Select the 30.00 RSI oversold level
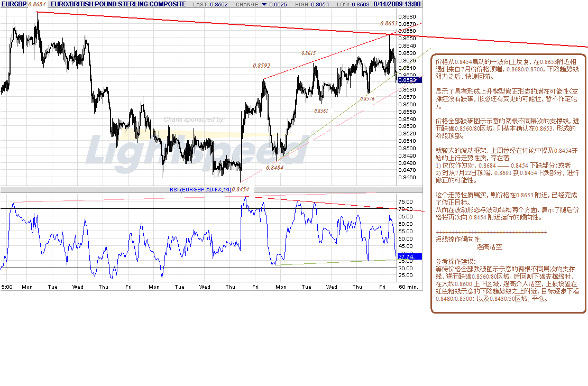Image resolution: width=588 pixels, height=386 pixels. (x=406, y=268)
